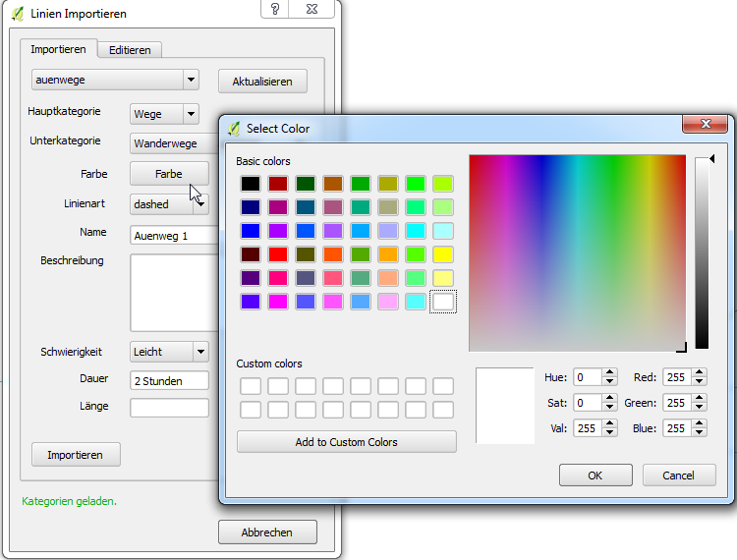This screenshot has width=737, height=560.
Task: Select the last custom color slot in second row
Action: [x=443, y=410]
